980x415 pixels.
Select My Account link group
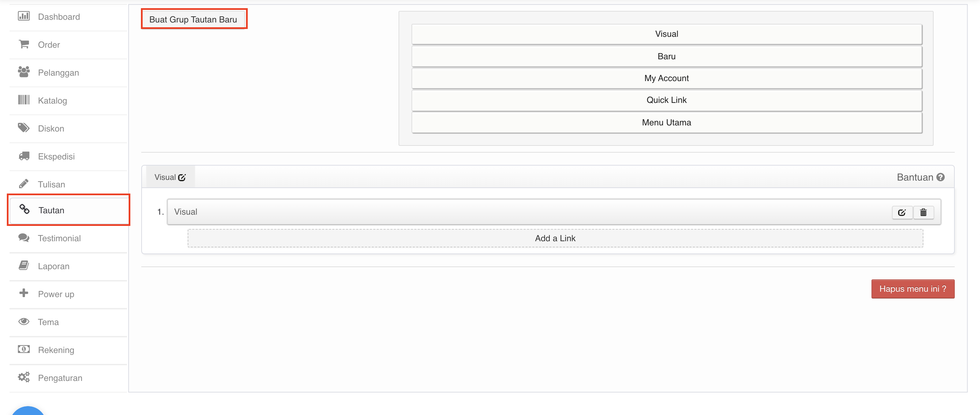[666, 78]
